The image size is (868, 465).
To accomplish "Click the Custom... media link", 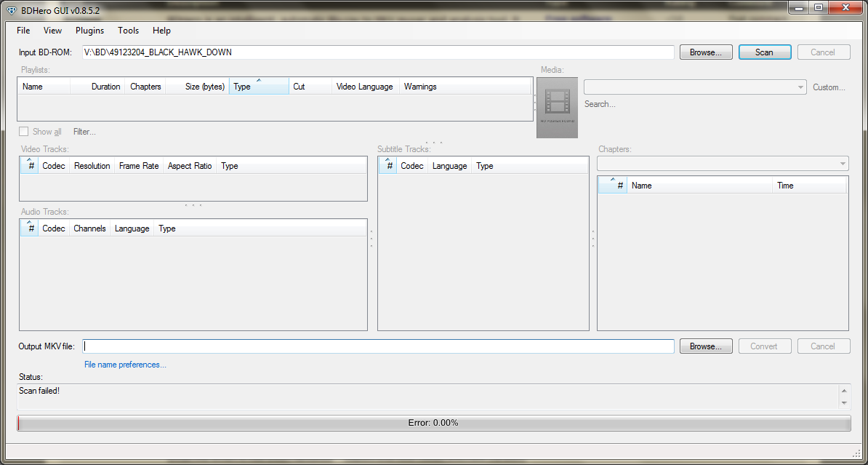I will 829,87.
